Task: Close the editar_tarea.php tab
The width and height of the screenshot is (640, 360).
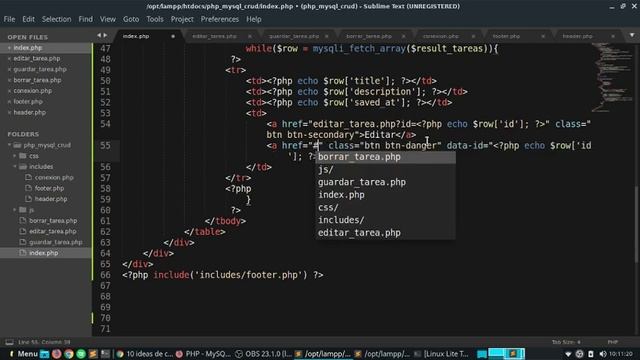Action: (x=250, y=36)
